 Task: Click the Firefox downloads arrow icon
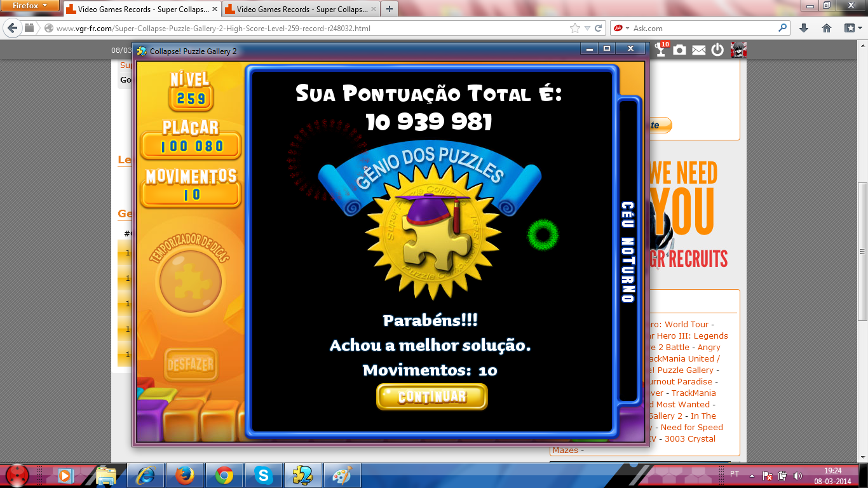(804, 28)
